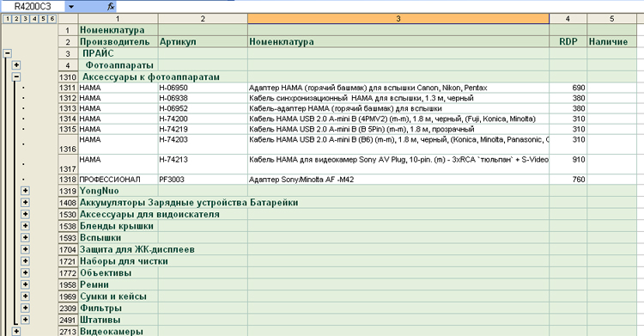This screenshot has width=644, height=336.
Task: Expand the Фотоаппараты group
Action: click(x=16, y=65)
